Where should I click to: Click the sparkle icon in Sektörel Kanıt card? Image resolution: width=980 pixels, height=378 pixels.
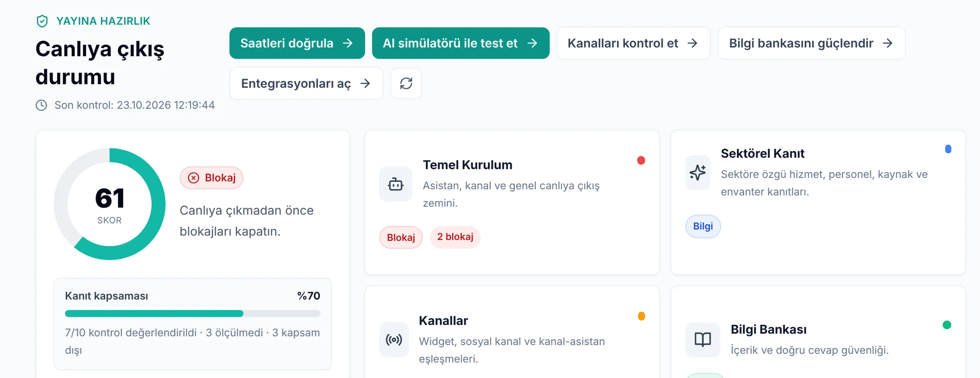point(697,173)
